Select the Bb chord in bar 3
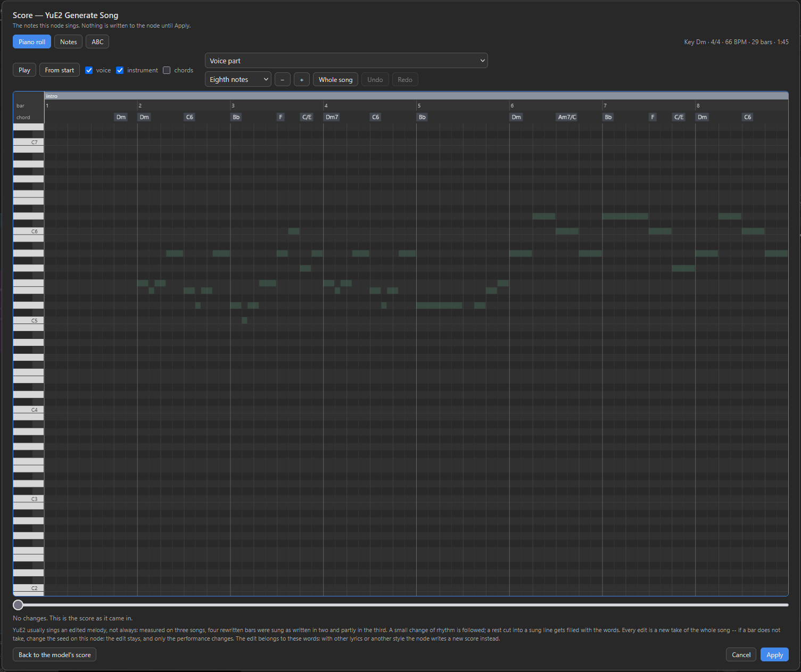Screen dimensions: 801x672 pos(236,117)
